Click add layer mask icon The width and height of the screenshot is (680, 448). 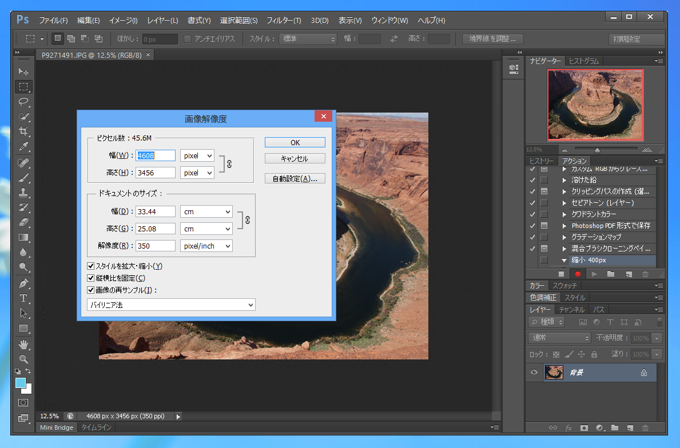(584, 428)
